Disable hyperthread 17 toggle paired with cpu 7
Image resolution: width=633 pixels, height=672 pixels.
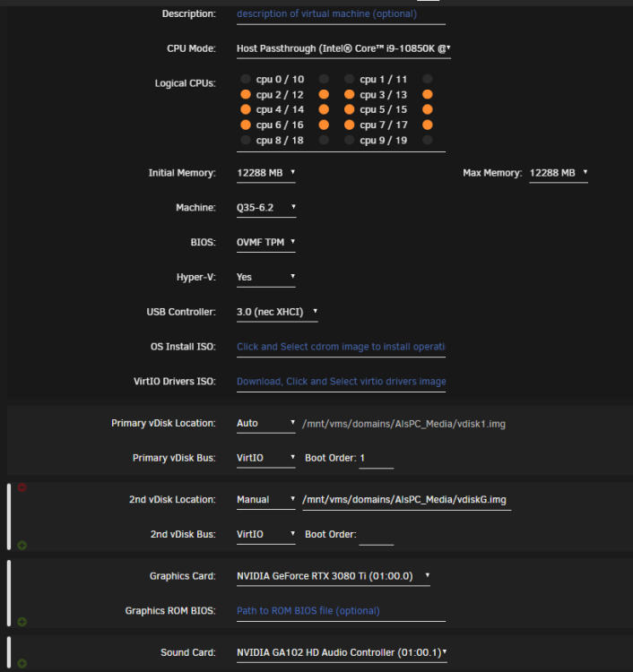click(x=427, y=125)
